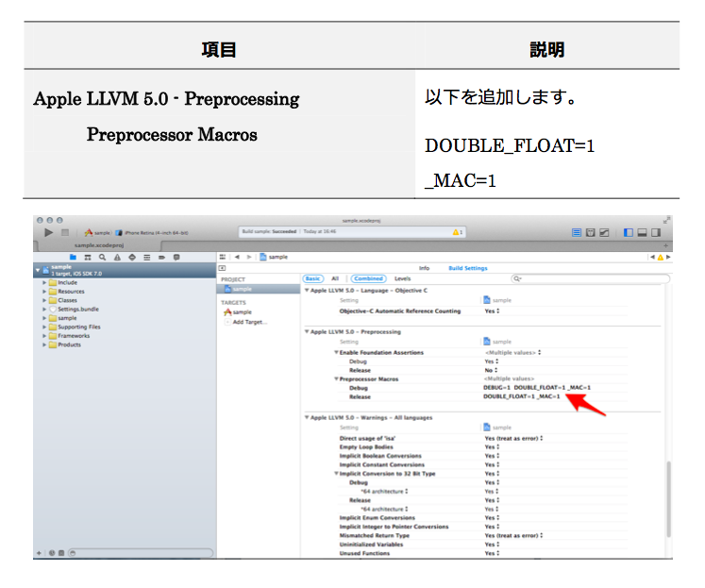Image resolution: width=705 pixels, height=588 pixels.
Task: Collapse Apple LLVM 5.0 - Preprocessing section
Action: pyautogui.click(x=307, y=332)
